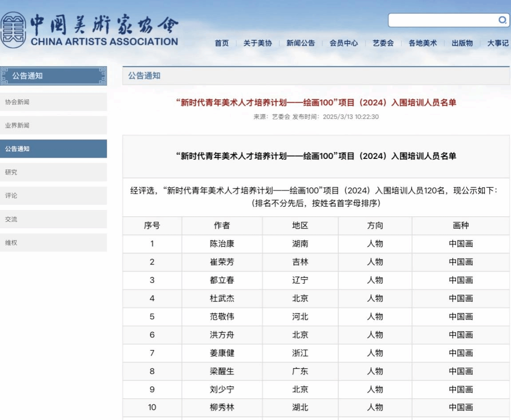Open the 各地美术 navigation item
This screenshot has height=420, width=511.
pyautogui.click(x=423, y=43)
